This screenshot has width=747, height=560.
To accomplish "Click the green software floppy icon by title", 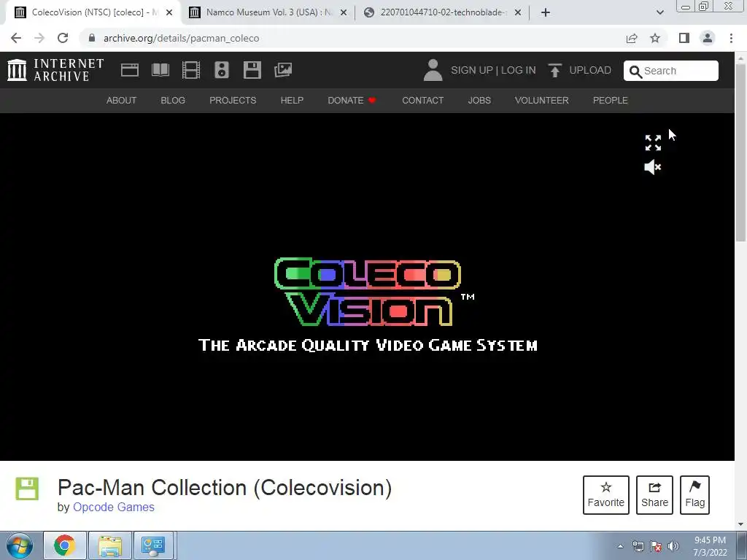I will (x=27, y=489).
